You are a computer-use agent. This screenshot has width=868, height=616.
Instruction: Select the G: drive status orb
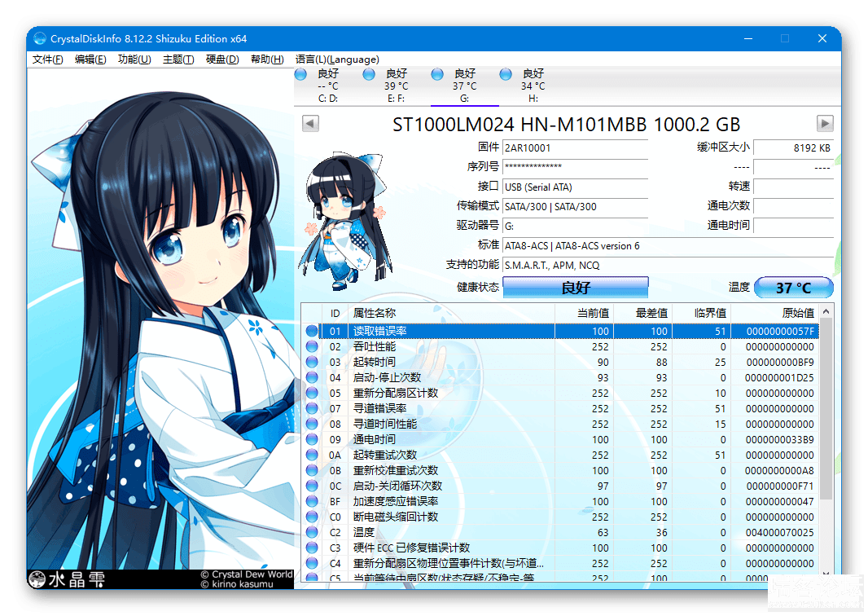(437, 74)
